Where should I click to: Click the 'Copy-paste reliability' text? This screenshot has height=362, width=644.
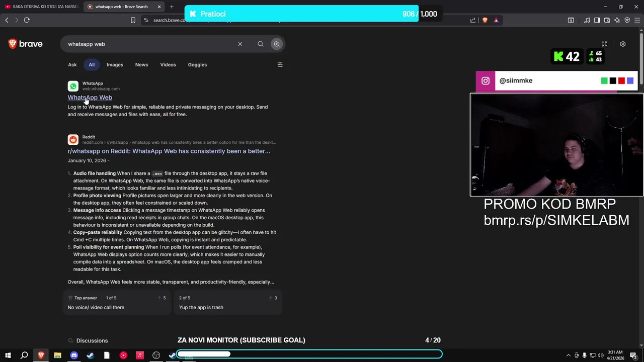[98, 232]
